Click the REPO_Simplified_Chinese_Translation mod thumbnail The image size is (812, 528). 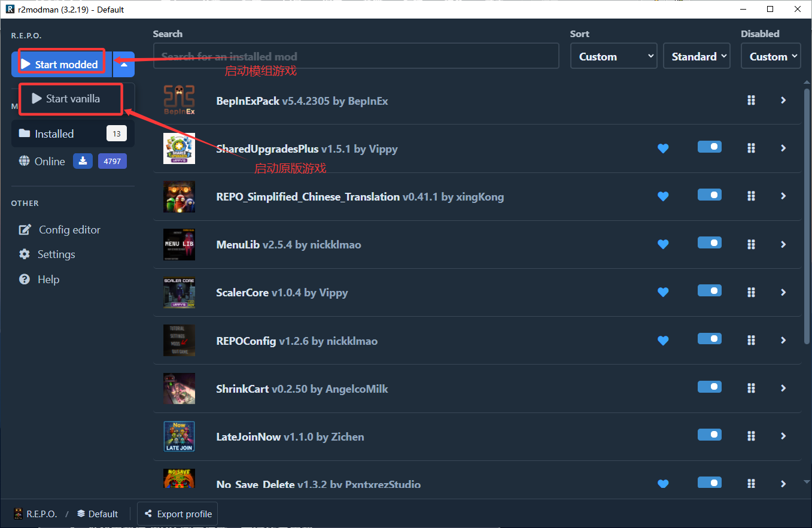[x=179, y=196]
